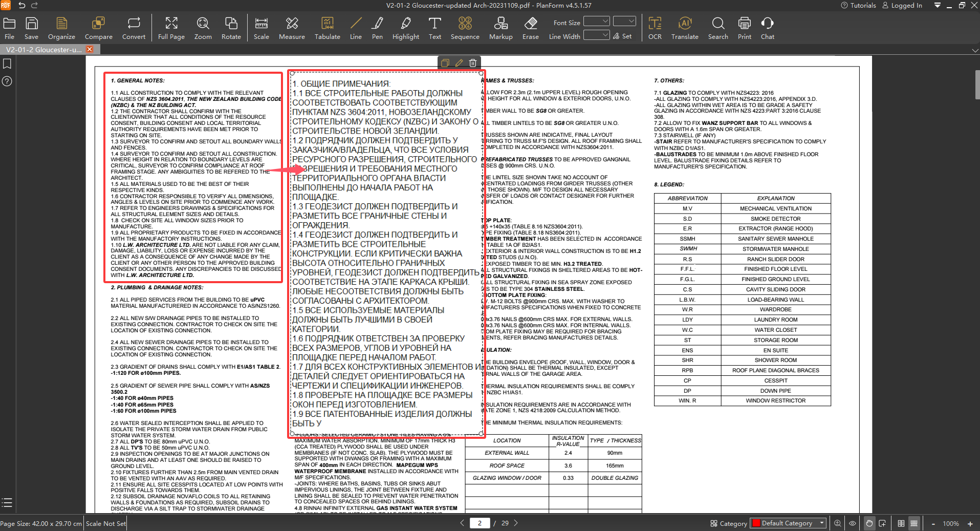Delete the translated text box
This screenshot has height=531, width=980.
click(x=473, y=63)
